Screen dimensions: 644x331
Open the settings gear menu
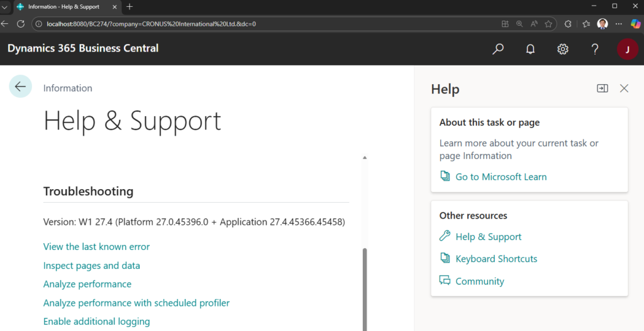563,49
